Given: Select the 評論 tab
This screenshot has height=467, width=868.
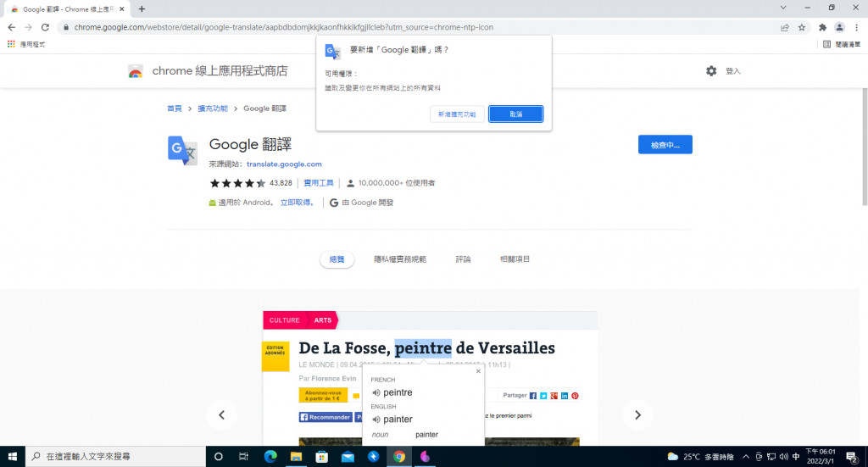Looking at the screenshot, I should (463, 259).
